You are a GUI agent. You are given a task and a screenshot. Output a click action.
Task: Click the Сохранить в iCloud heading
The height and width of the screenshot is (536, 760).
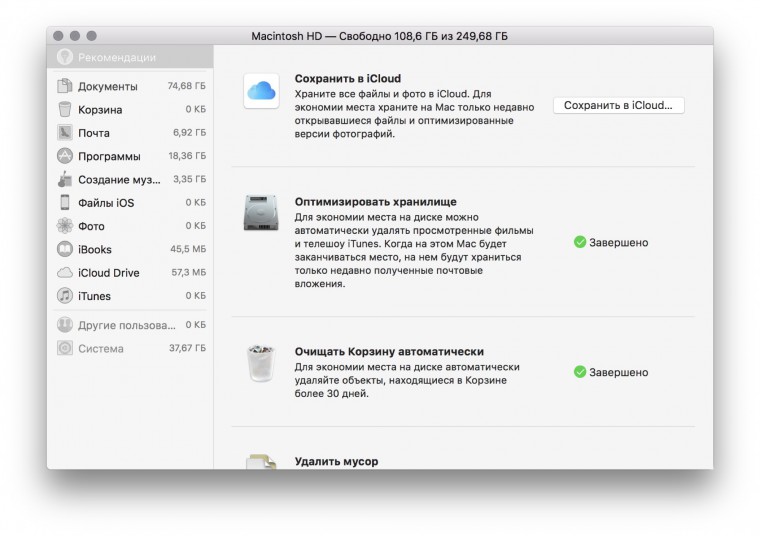click(348, 79)
